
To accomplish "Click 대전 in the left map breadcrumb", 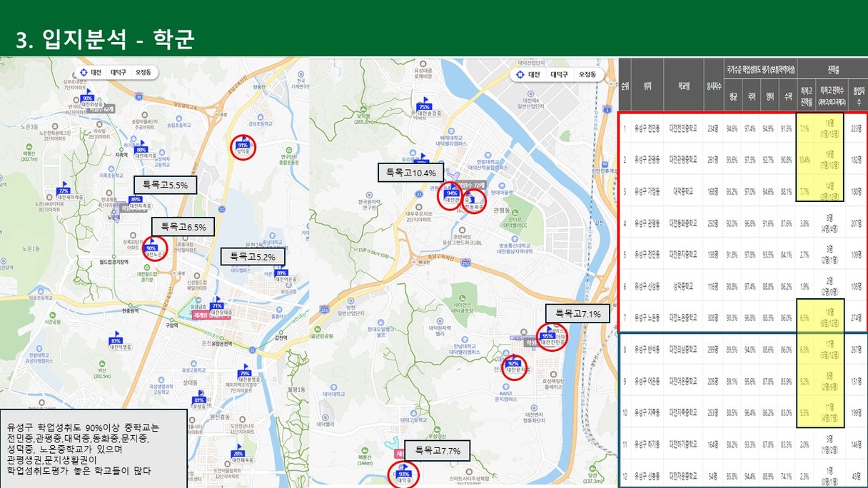I will click(x=96, y=73).
